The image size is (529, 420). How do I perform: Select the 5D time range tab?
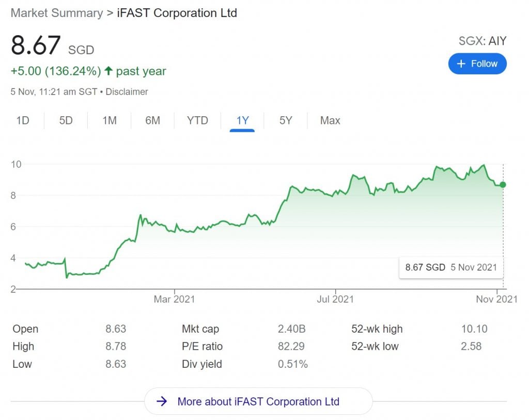(66, 120)
